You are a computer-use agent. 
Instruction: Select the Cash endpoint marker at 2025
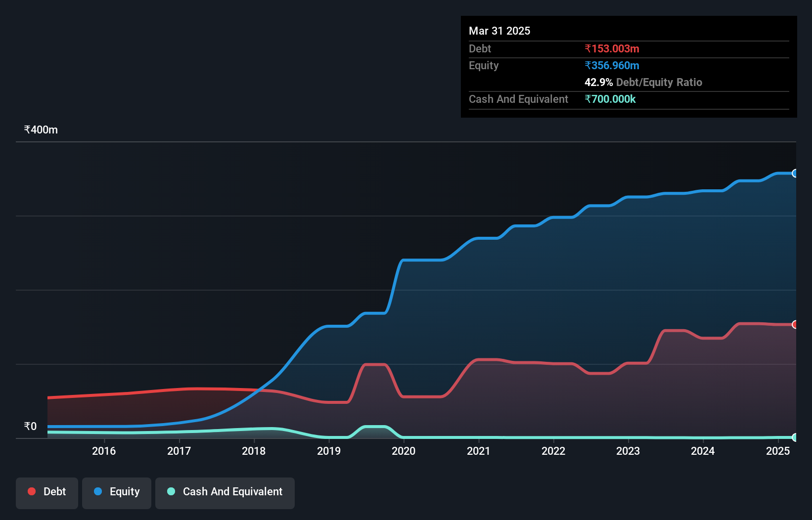pyautogui.click(x=795, y=437)
